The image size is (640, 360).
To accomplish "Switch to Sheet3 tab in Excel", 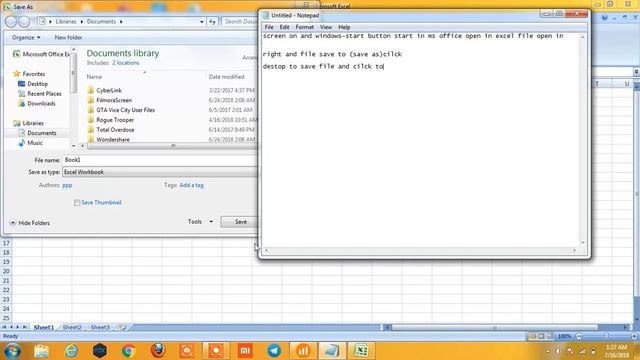I will (100, 327).
